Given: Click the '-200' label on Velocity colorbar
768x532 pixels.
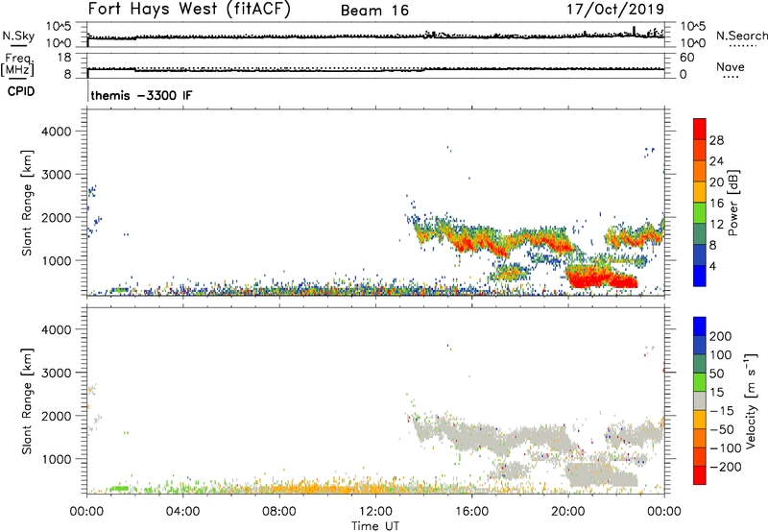Looking at the screenshot, I should 725,467.
